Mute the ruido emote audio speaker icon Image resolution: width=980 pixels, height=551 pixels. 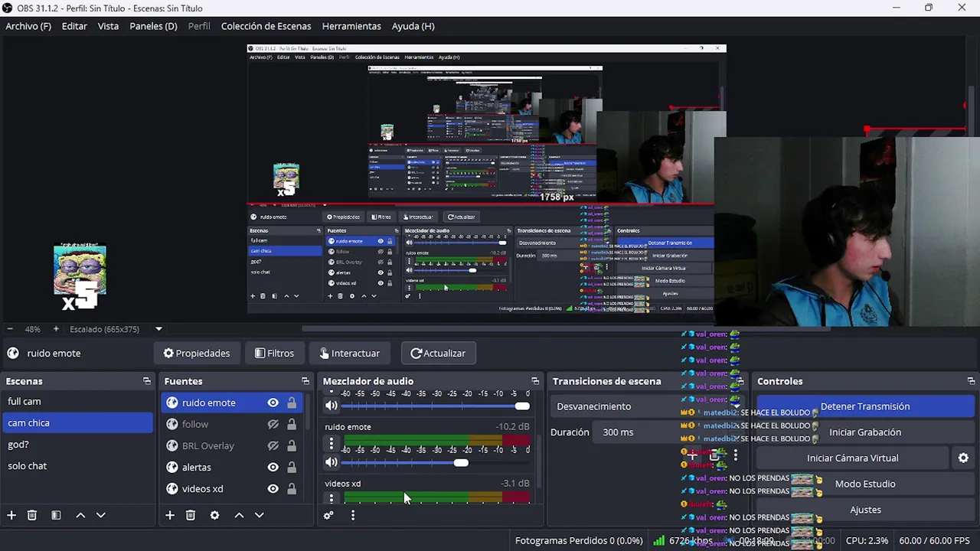(331, 462)
